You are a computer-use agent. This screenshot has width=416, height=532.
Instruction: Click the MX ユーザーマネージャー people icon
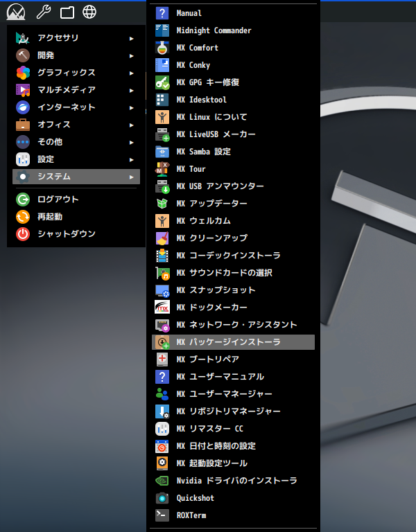(x=162, y=394)
